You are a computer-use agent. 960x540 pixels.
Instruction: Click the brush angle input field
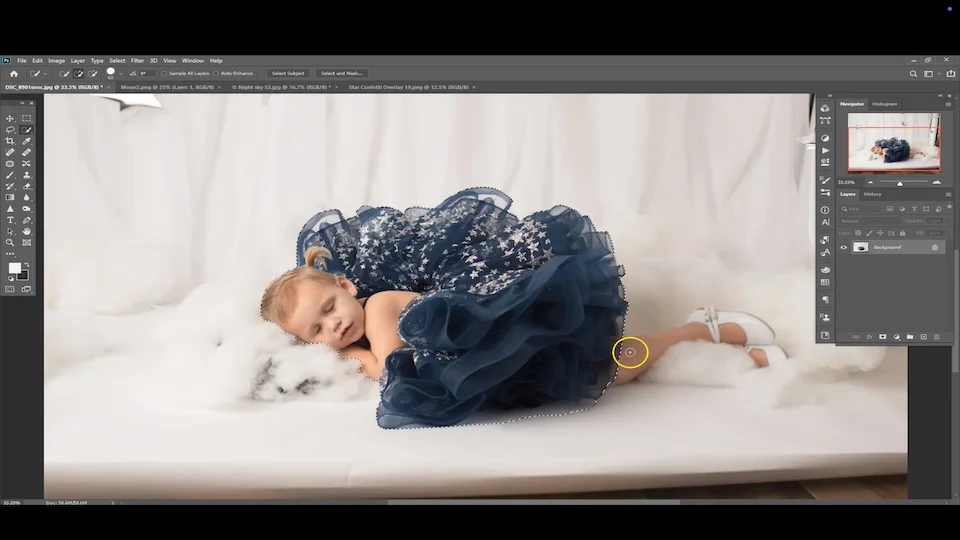point(146,73)
